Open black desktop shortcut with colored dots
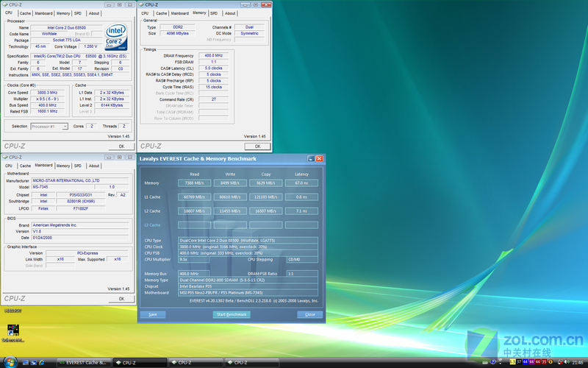 click(13, 330)
